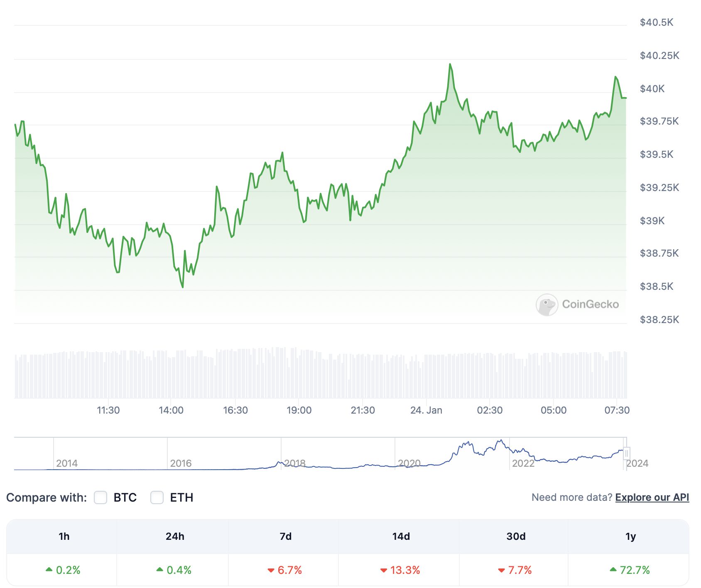Click the 2020 marker in the history navigator
This screenshot has width=701, height=588.
(409, 463)
